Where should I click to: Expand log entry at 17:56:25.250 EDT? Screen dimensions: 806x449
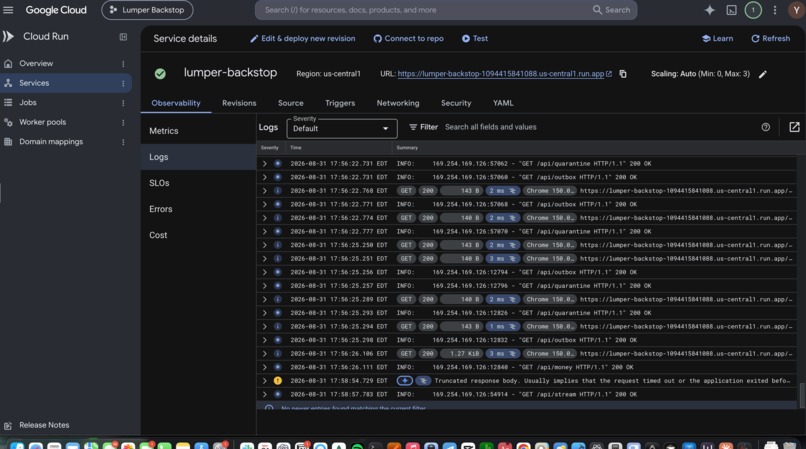(x=265, y=245)
